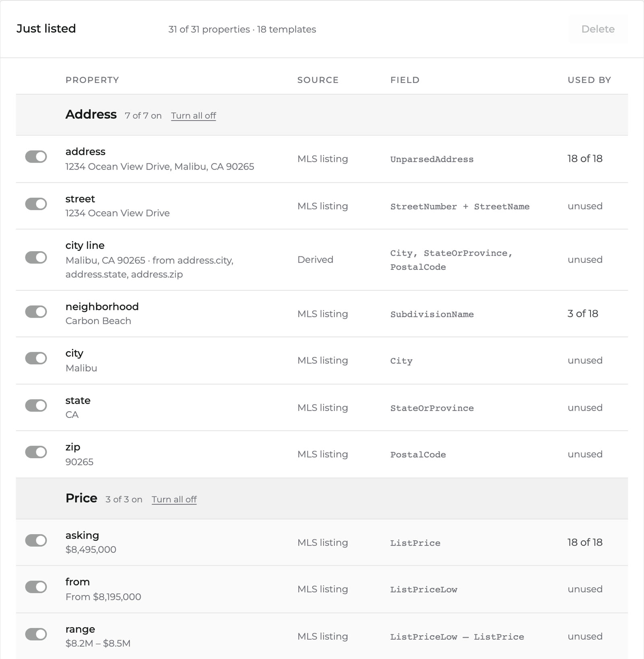Screen dimensions: 644x659
Task: Disable the city line property toggle
Action: click(36, 257)
